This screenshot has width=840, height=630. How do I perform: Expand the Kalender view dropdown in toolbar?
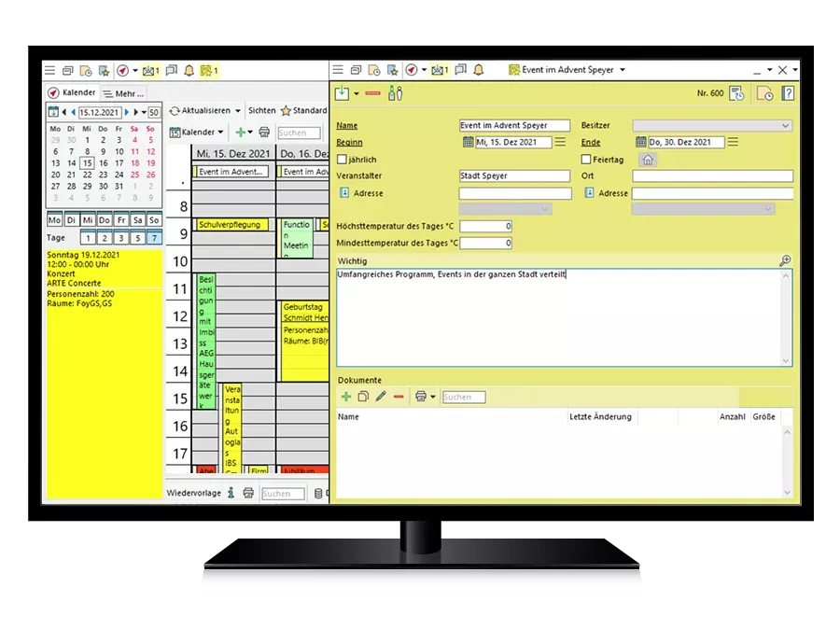click(x=220, y=133)
